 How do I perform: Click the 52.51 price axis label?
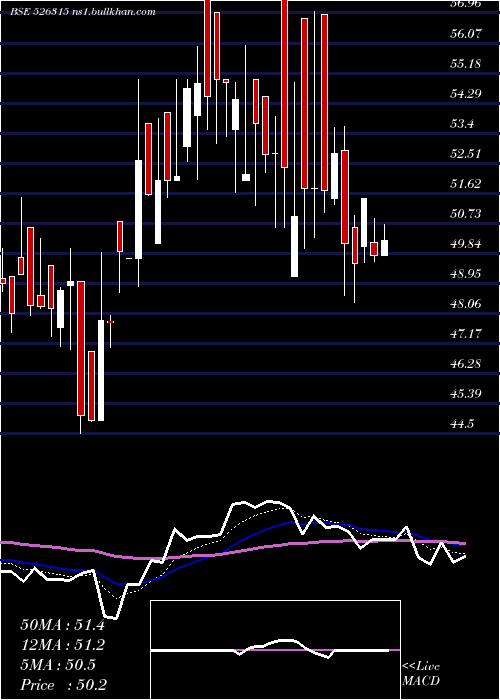466,154
